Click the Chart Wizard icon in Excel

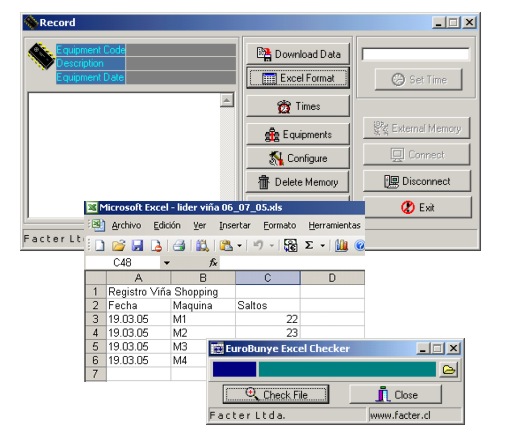pos(341,246)
